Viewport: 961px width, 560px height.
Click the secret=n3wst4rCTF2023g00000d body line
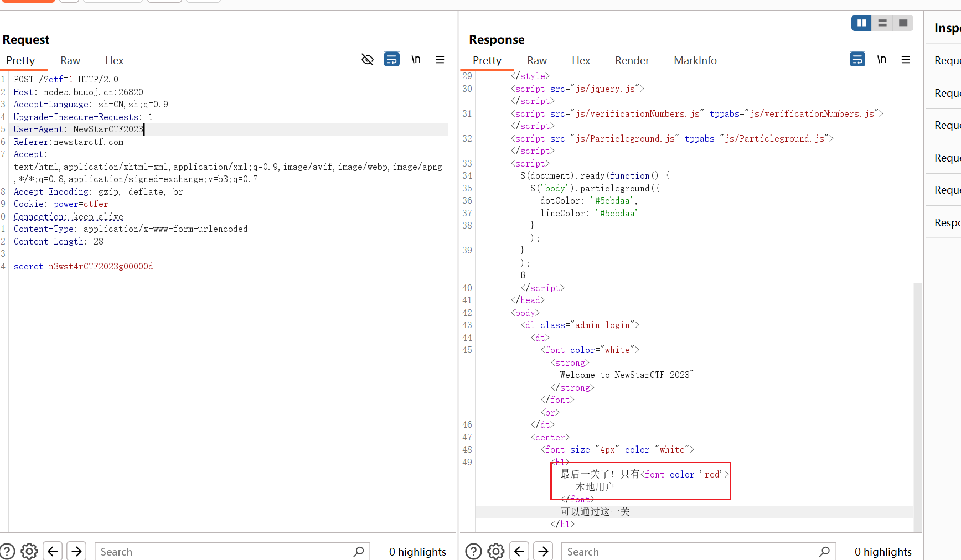(83, 267)
